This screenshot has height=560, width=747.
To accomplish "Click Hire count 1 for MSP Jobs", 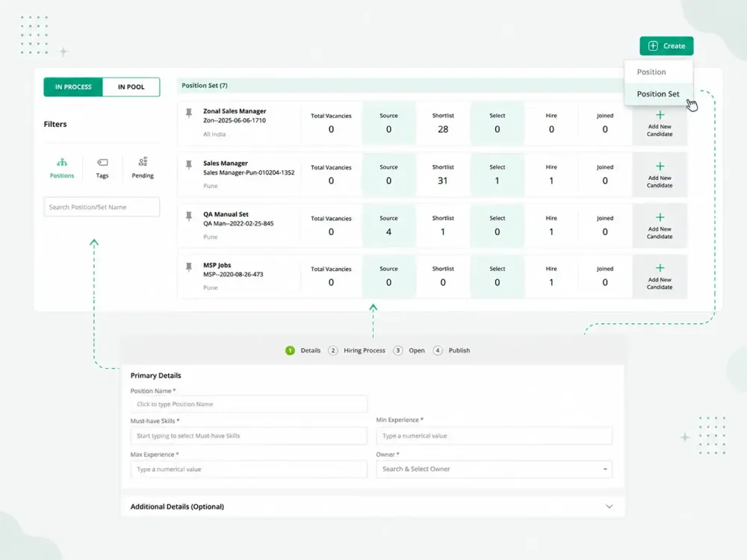I will pyautogui.click(x=551, y=282).
